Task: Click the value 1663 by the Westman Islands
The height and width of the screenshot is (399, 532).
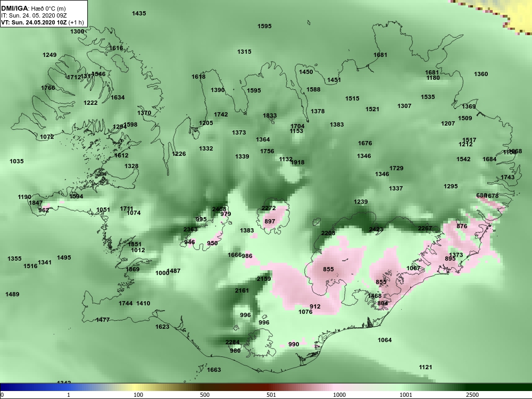Action: (214, 370)
